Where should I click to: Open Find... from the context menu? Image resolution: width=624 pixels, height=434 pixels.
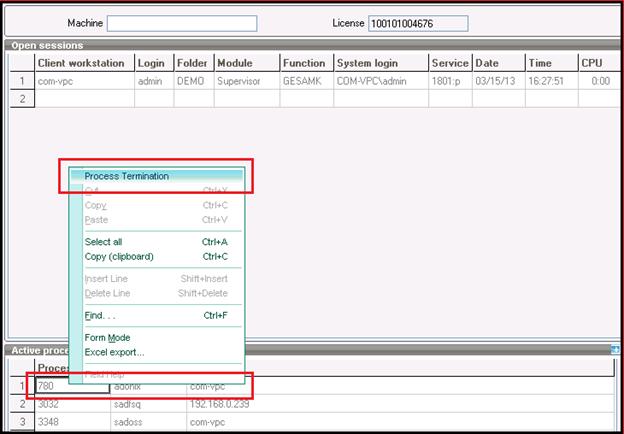(100, 315)
